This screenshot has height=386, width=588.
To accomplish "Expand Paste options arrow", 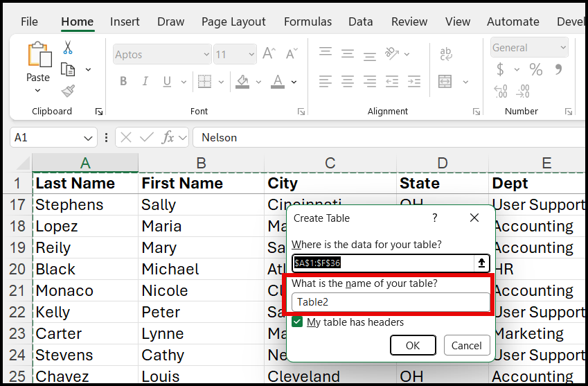I will click(37, 90).
